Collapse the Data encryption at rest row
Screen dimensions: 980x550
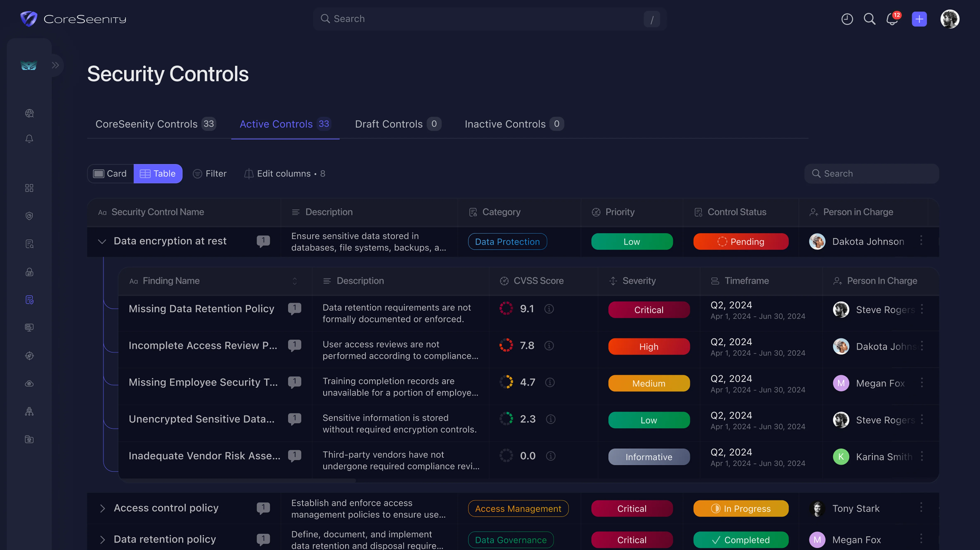102,241
